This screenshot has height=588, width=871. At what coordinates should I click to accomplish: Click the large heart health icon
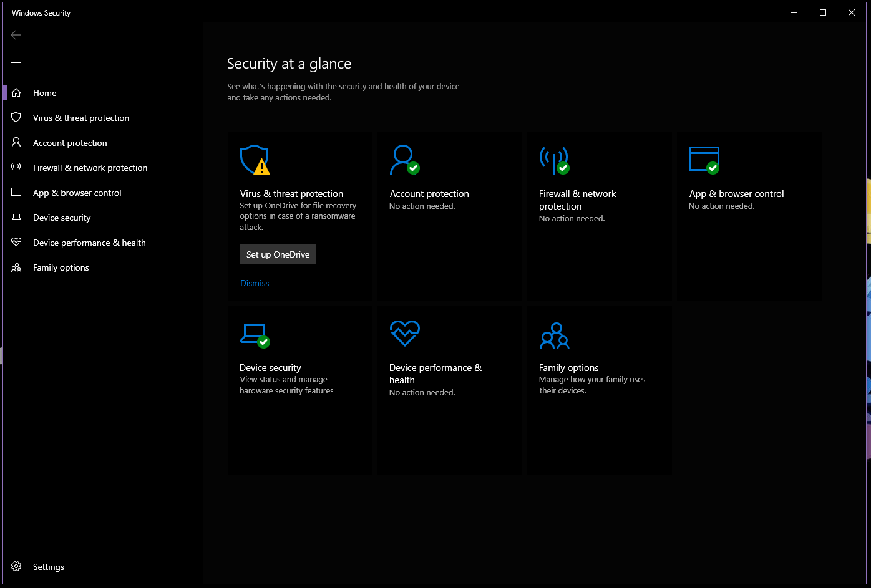point(404,334)
